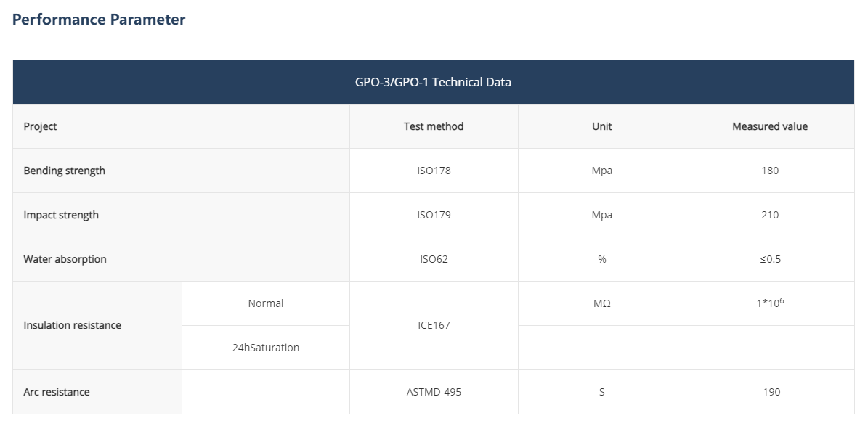The image size is (868, 434).
Task: Click the ICE167 test method cell
Action: (434, 325)
